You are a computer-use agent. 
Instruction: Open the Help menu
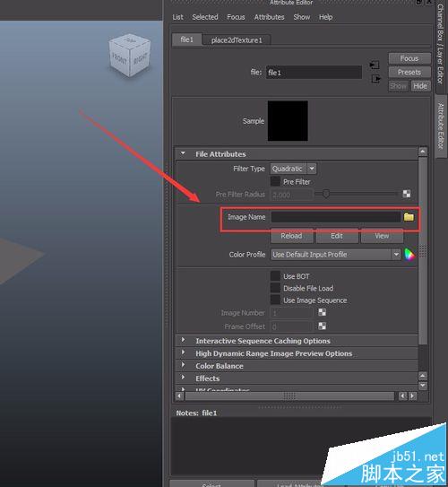tap(326, 17)
